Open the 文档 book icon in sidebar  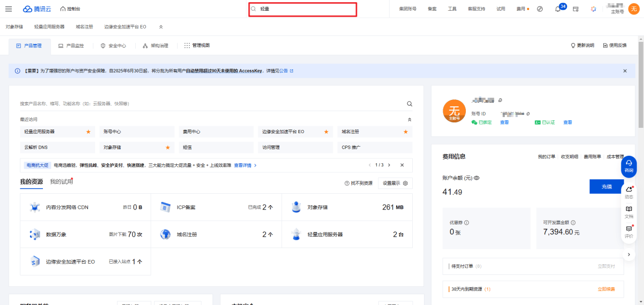click(x=629, y=209)
